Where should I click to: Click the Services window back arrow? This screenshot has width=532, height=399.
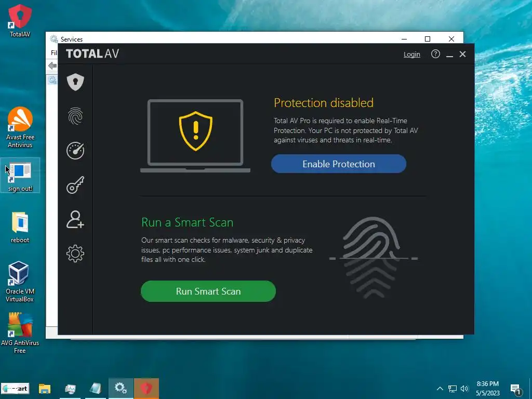(52, 65)
